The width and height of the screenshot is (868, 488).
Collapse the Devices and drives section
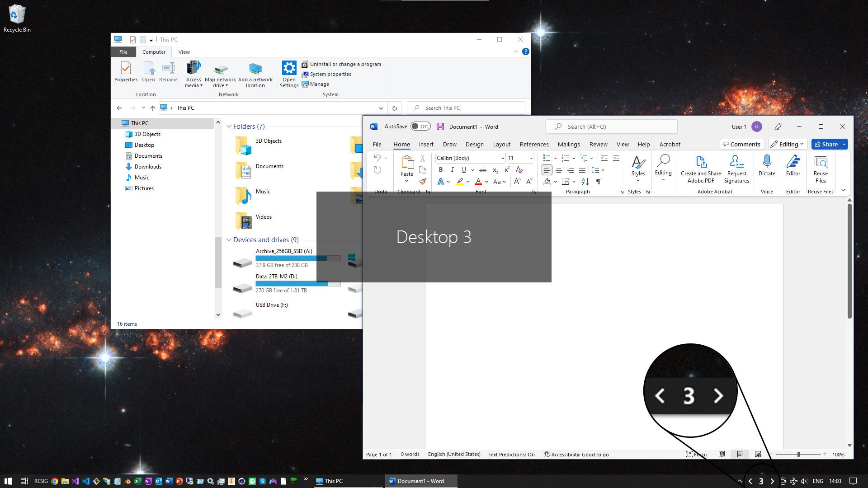(229, 239)
